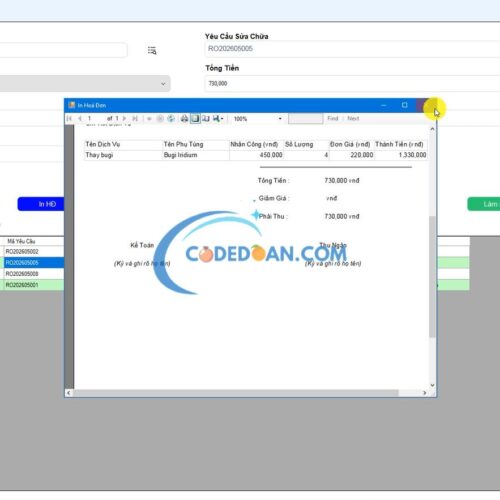Minimize the In Hoá Đơn window

click(384, 105)
